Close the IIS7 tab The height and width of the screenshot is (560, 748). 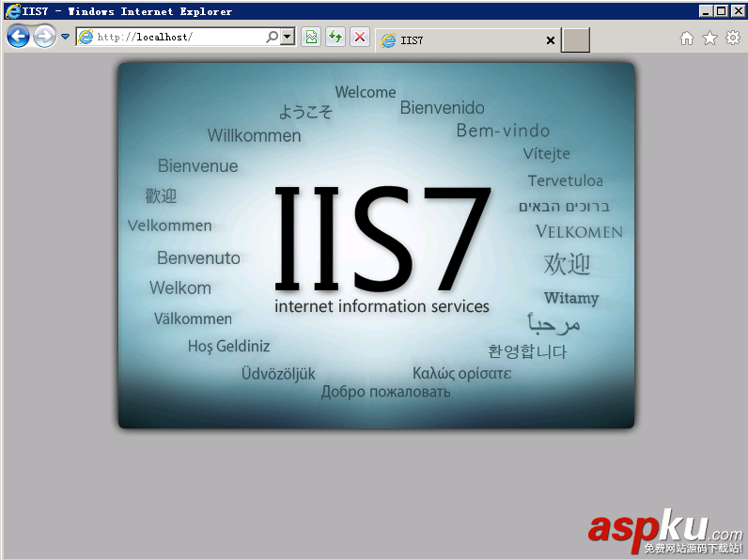tap(551, 40)
